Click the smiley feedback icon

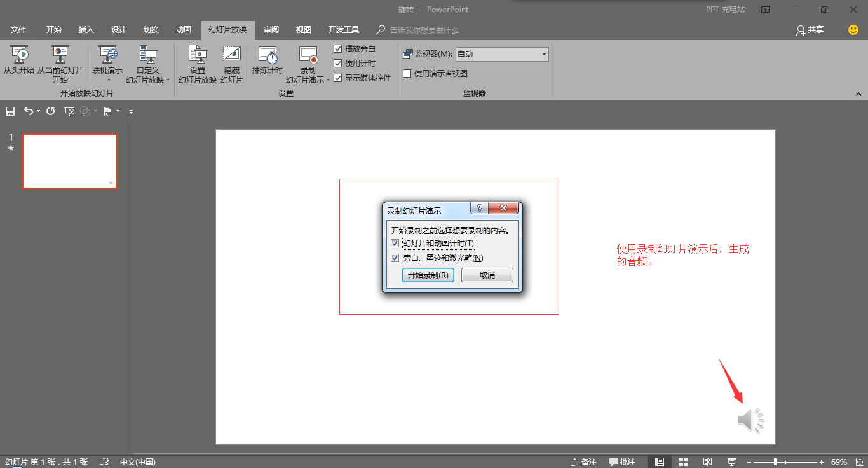pos(853,30)
